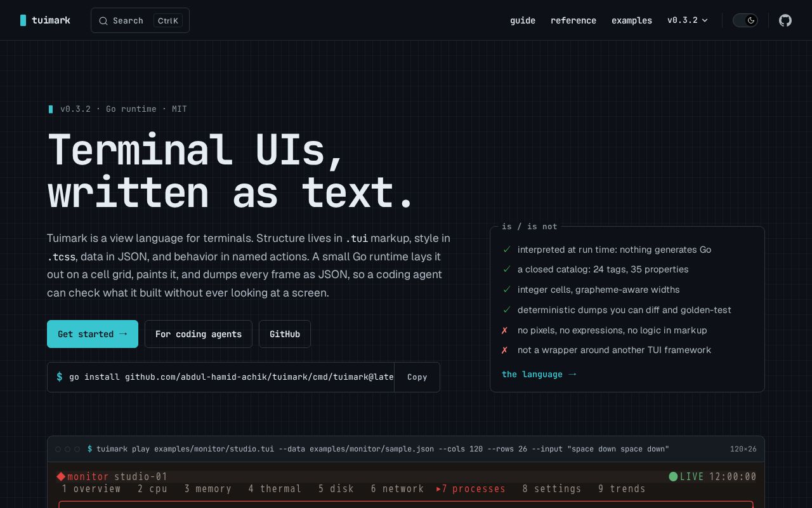Screen dimensions: 812x508
Task: Select 1 overview tab in demo
Action: coord(91,488)
